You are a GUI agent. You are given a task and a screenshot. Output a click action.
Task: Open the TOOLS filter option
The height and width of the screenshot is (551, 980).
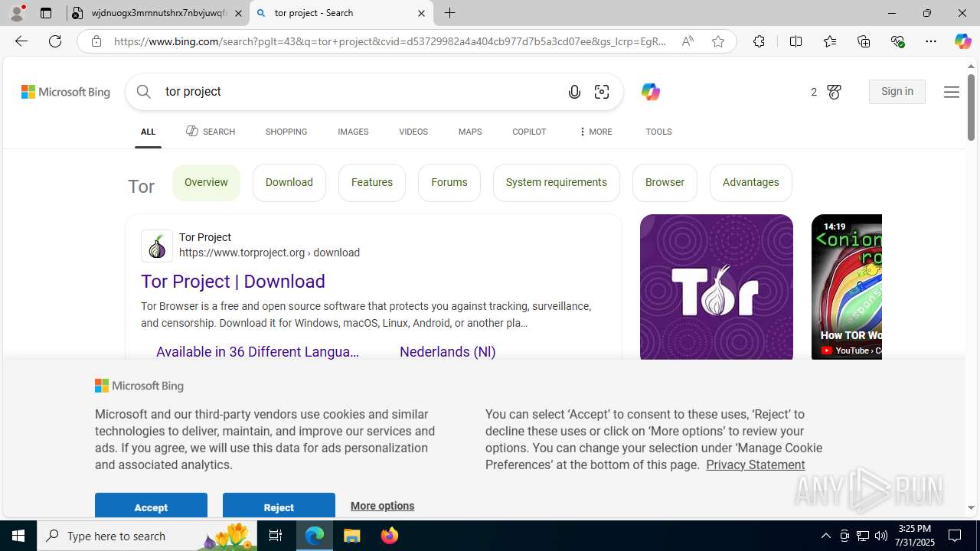tap(658, 132)
